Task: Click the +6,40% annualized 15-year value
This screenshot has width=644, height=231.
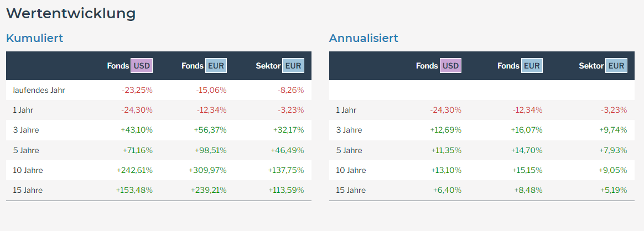Action: pos(447,190)
